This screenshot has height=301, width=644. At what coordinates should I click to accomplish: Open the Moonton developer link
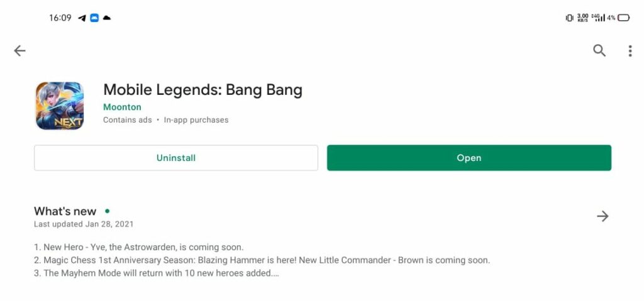tap(122, 107)
